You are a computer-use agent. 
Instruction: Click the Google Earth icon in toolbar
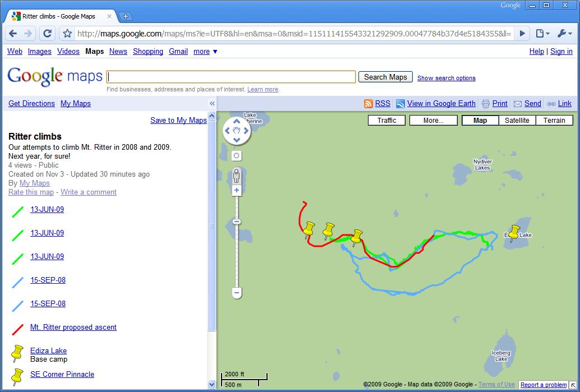coord(401,104)
